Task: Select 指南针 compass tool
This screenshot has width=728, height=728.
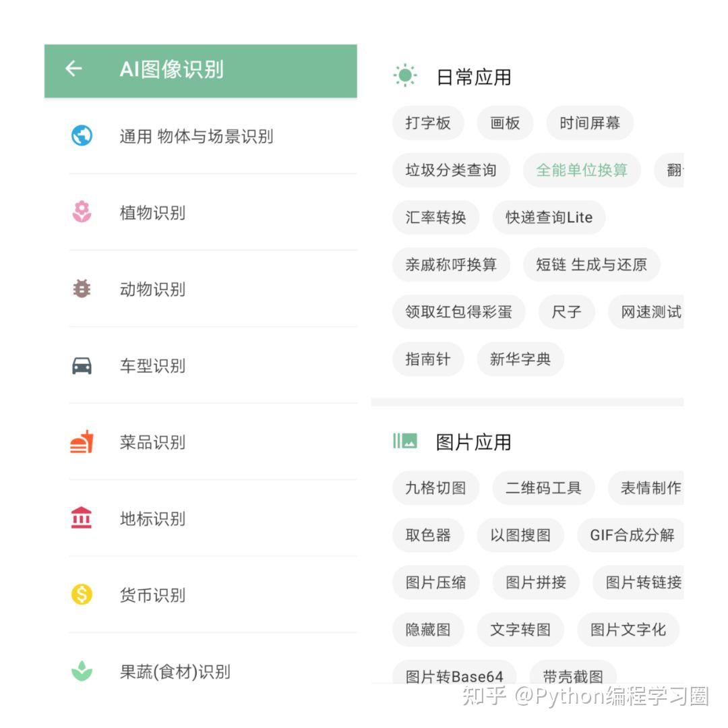Action: click(x=428, y=359)
